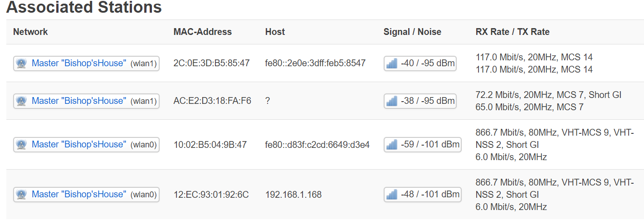This screenshot has height=220, width=644.
Task: Click wireless icon for station 12:EC:93:01:92:6C
Action: point(21,195)
